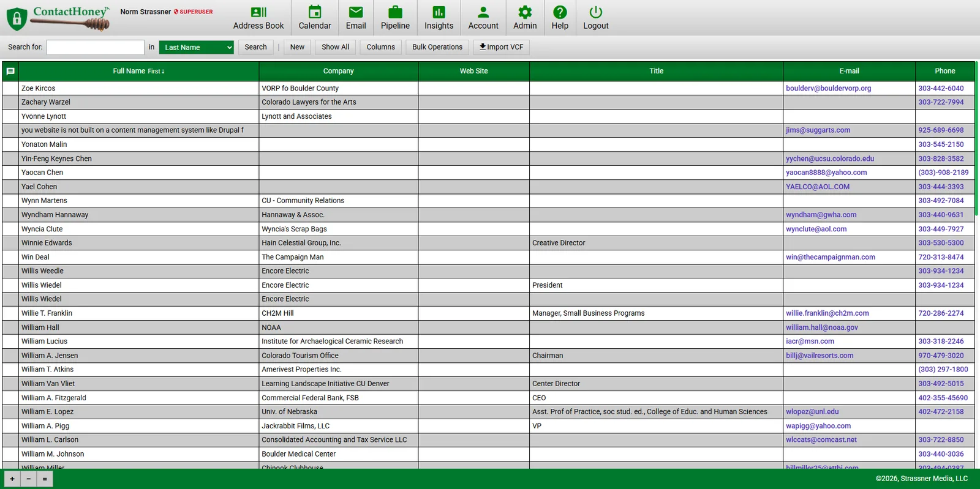
Task: Open the Pipeline page
Action: tap(395, 18)
